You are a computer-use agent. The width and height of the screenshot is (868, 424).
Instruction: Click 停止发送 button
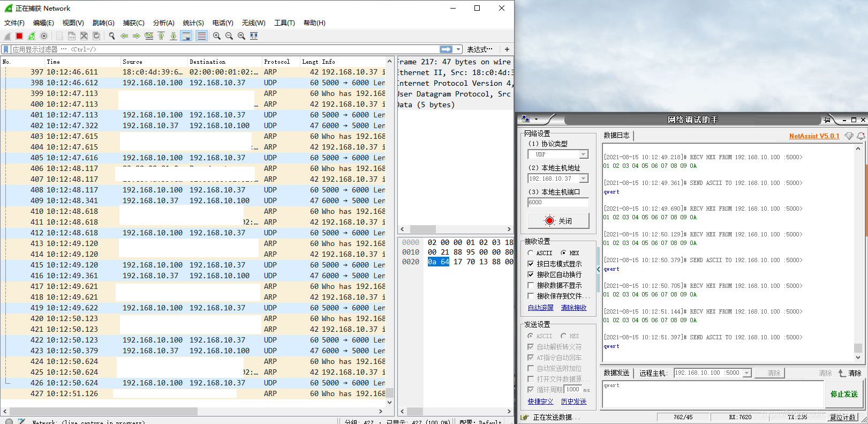844,394
